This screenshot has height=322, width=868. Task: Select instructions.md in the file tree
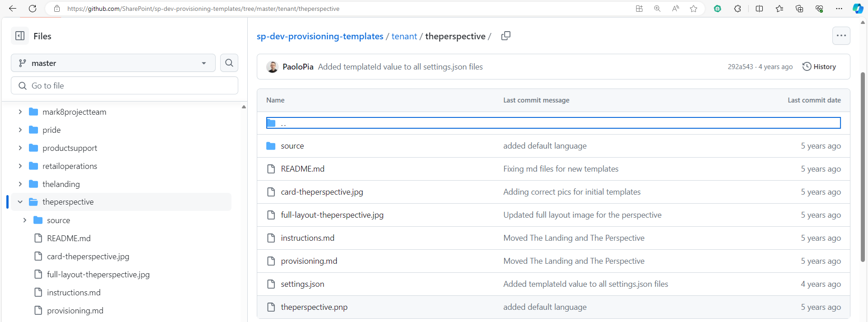(x=74, y=293)
